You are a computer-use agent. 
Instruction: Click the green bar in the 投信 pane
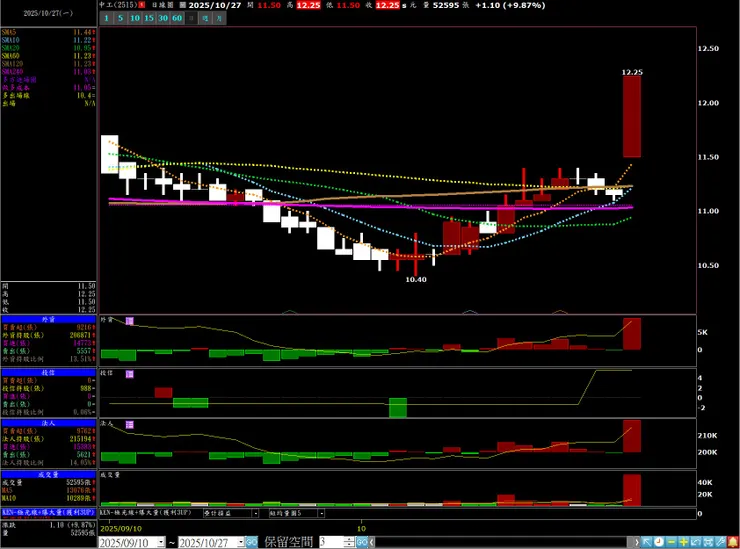[x=398, y=408]
